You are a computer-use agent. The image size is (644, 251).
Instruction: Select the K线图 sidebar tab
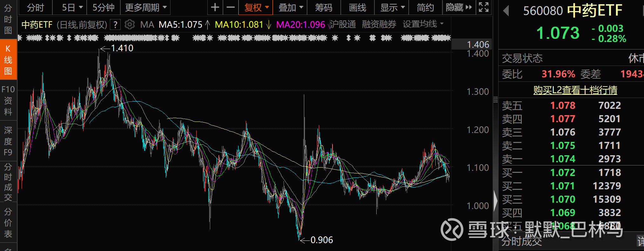click(x=8, y=59)
